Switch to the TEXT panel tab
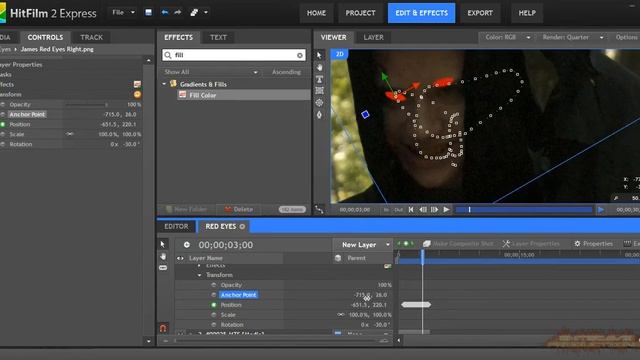The width and height of the screenshot is (640, 360). (218, 37)
